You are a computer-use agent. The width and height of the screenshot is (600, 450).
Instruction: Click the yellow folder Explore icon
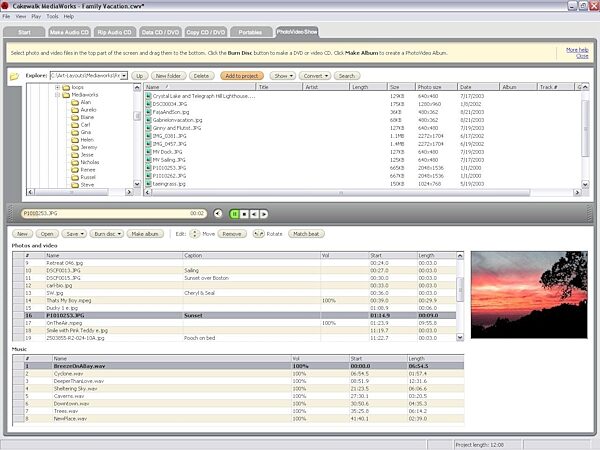coord(14,76)
